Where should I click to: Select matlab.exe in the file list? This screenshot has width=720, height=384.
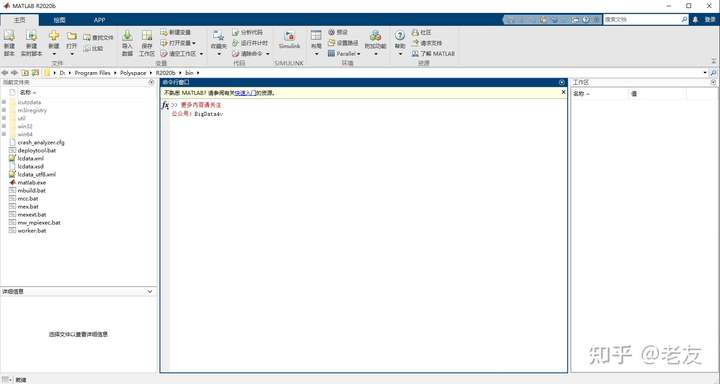[x=32, y=182]
